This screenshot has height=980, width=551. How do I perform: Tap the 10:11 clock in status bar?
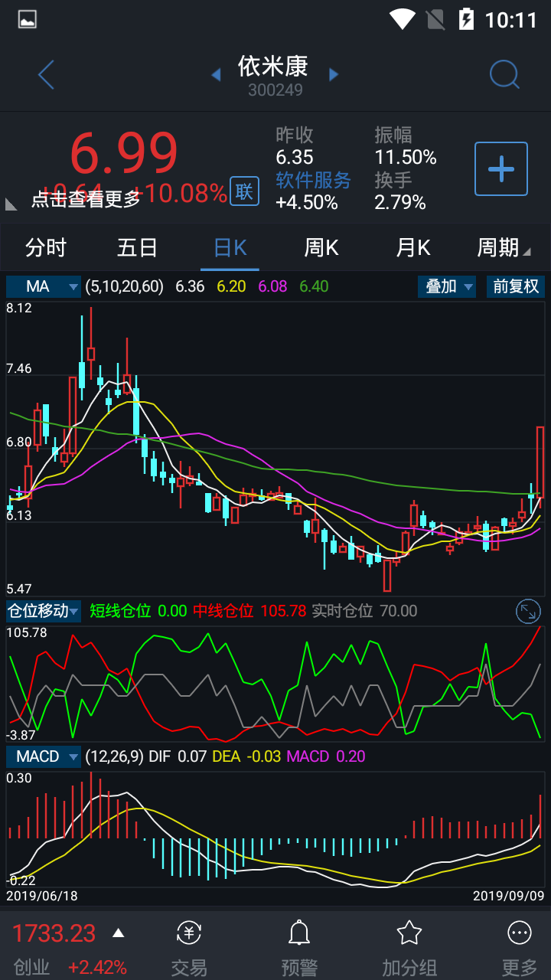pos(511,20)
